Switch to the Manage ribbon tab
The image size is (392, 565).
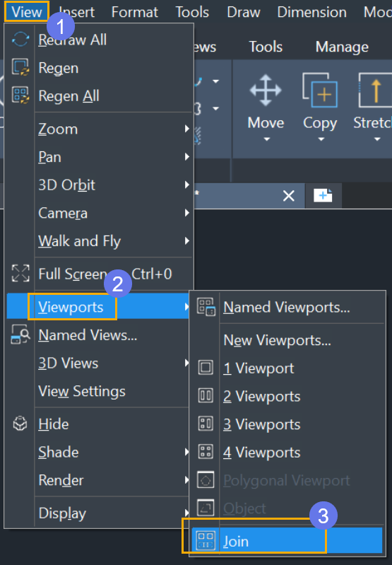(342, 47)
